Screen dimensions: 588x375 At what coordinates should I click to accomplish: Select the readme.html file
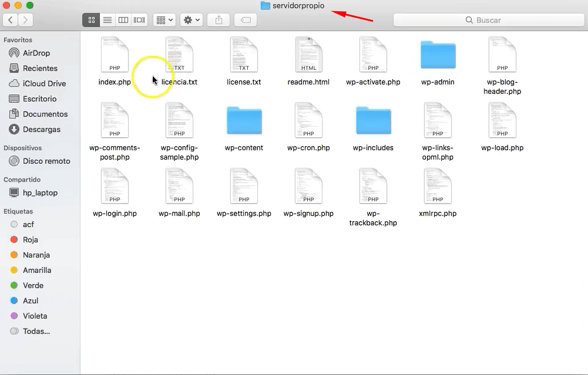pos(308,62)
